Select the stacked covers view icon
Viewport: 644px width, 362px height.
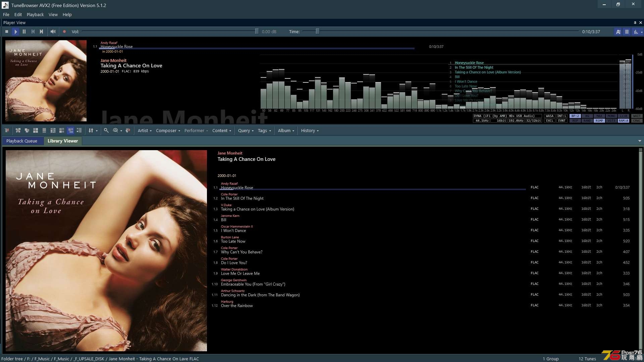point(27,130)
